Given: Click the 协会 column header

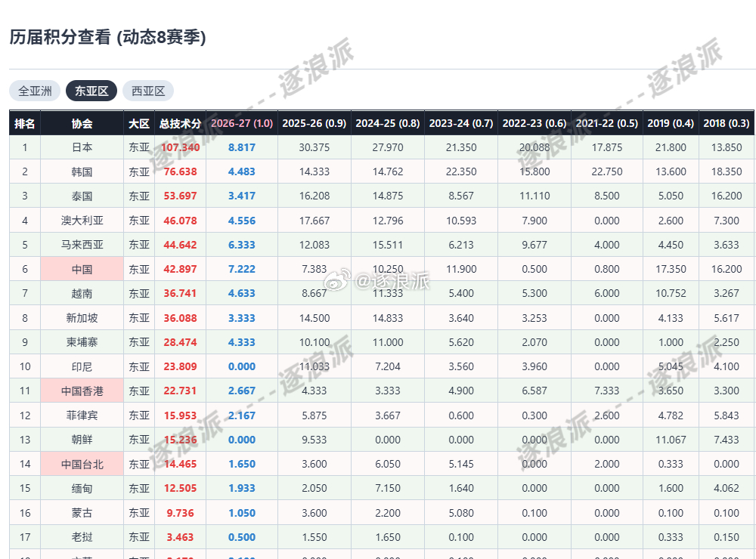Looking at the screenshot, I should tap(82, 123).
